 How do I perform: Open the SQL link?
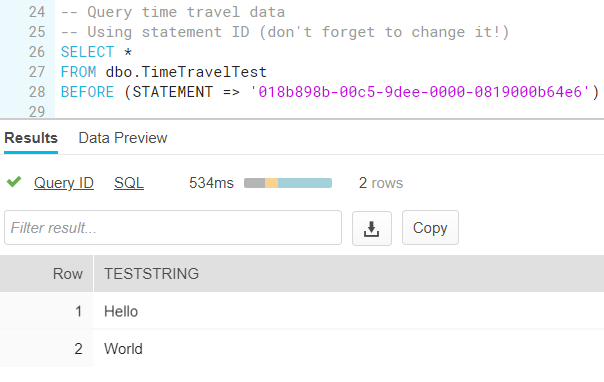pyautogui.click(x=129, y=183)
